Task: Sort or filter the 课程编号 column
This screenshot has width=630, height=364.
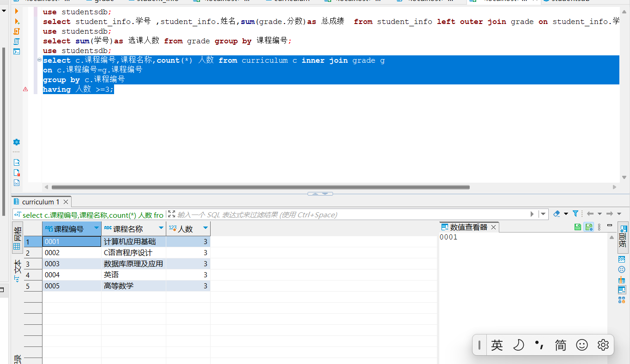Action: tap(97, 228)
